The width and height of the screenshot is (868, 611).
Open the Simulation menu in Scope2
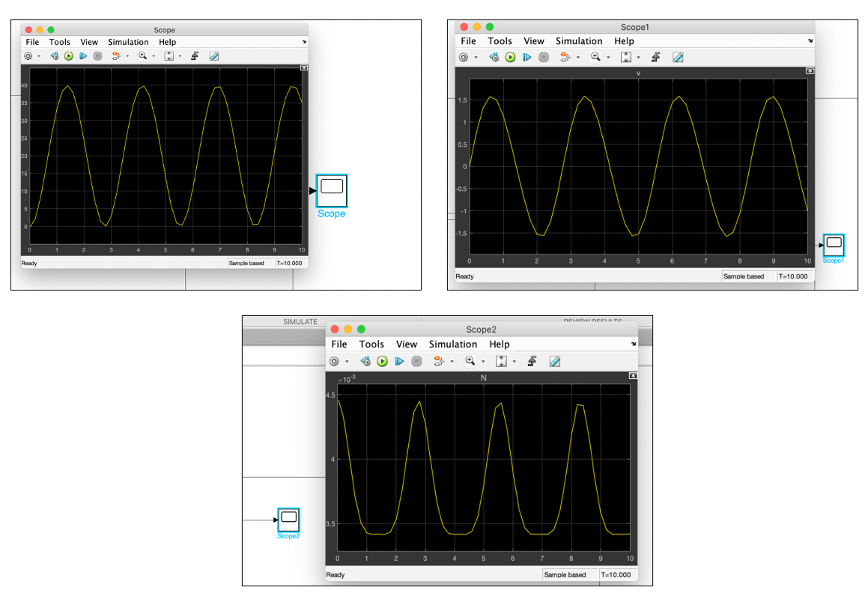[452, 344]
